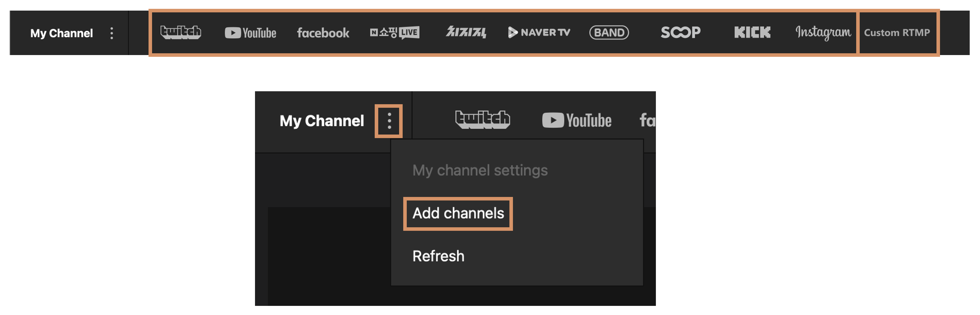The height and width of the screenshot is (315, 980).
Task: Select the KICK platform logo
Action: click(x=752, y=32)
